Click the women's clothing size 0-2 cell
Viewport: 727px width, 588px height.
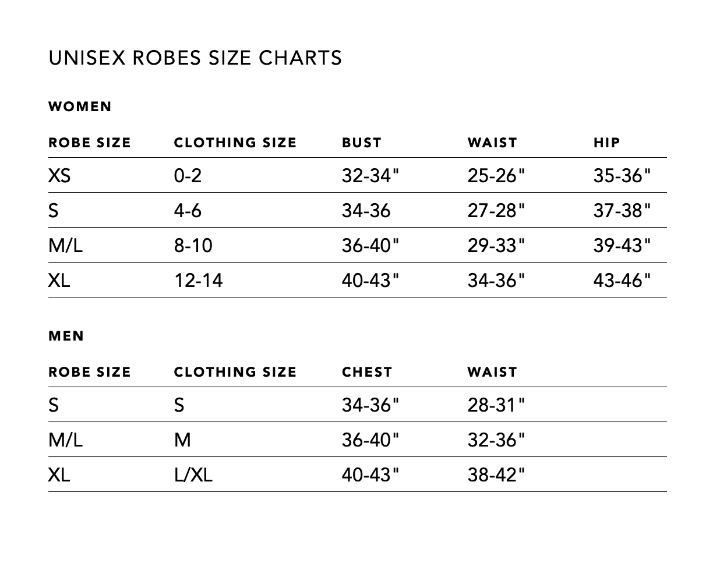(188, 175)
